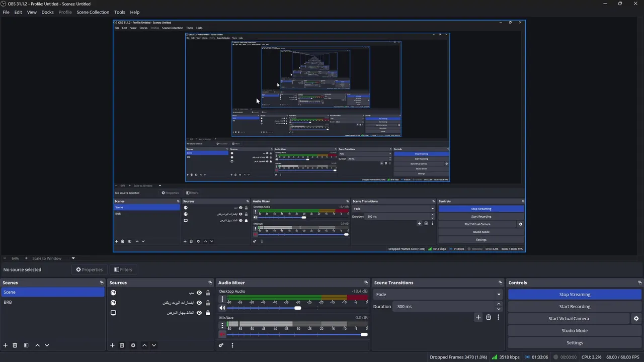
Task: Click Start Virtual Camera button
Action: pos(569,319)
